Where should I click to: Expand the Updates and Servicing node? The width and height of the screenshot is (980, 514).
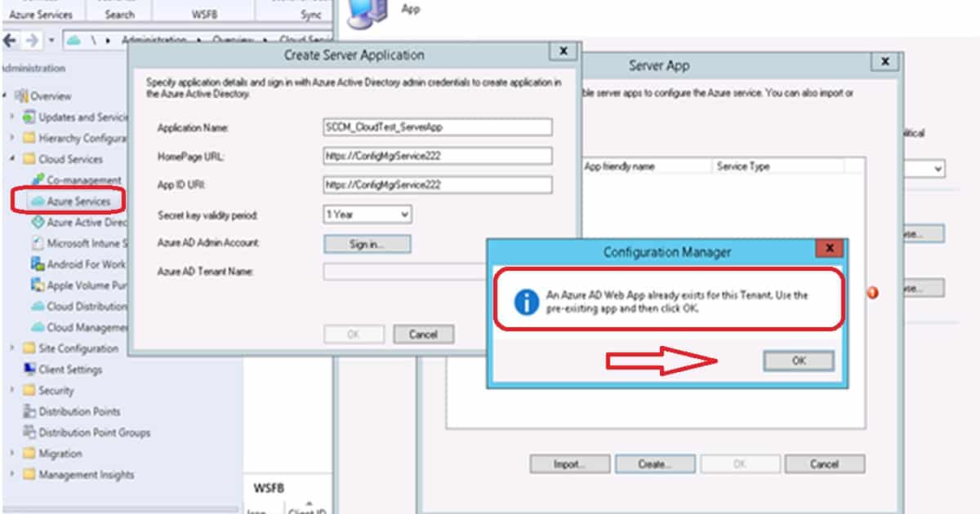coord(12,117)
